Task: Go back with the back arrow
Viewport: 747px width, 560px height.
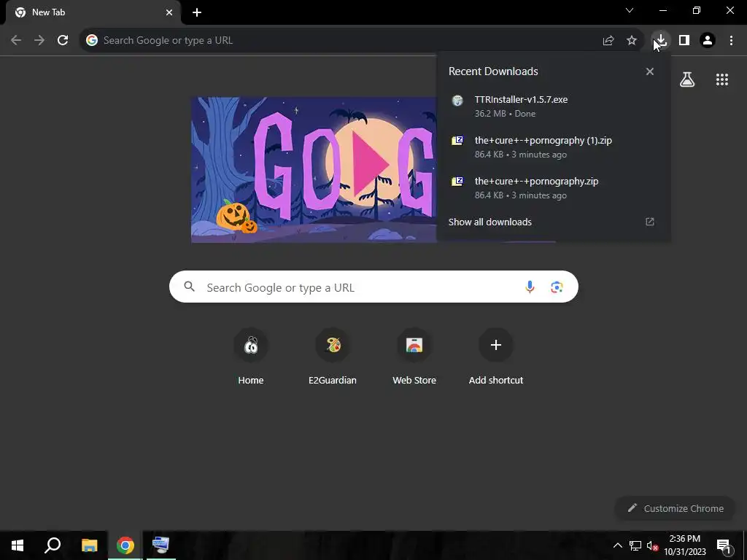Action: coord(16,41)
